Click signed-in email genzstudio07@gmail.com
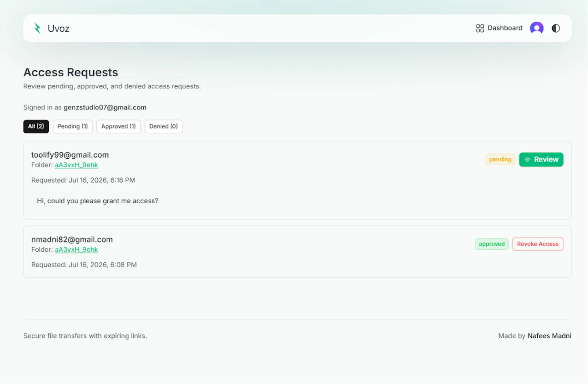The image size is (588, 384). tap(105, 107)
